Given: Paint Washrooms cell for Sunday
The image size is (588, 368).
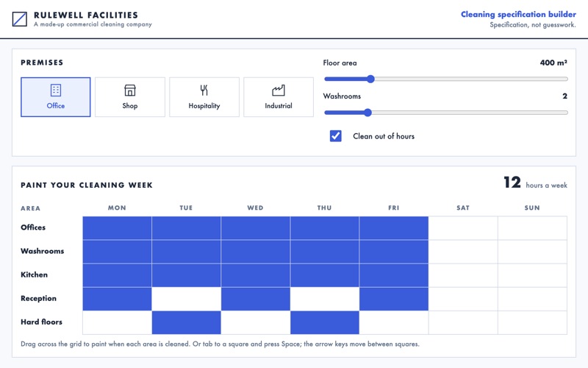Looking at the screenshot, I should tap(532, 252).
